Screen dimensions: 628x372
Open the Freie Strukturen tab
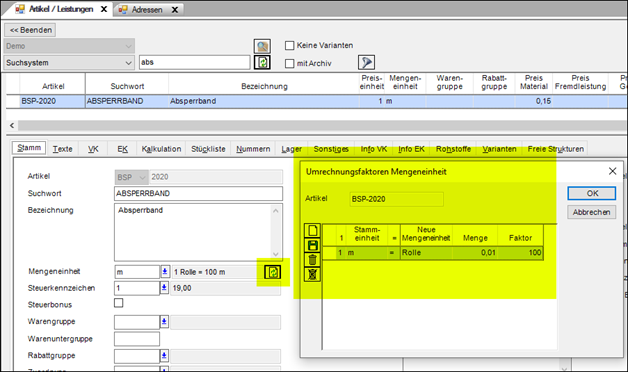pyautogui.click(x=555, y=149)
